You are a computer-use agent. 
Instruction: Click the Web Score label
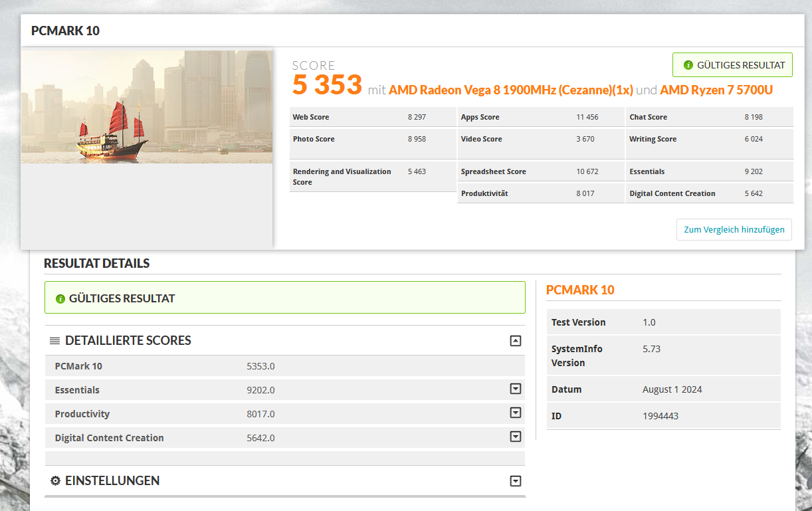pyautogui.click(x=311, y=117)
